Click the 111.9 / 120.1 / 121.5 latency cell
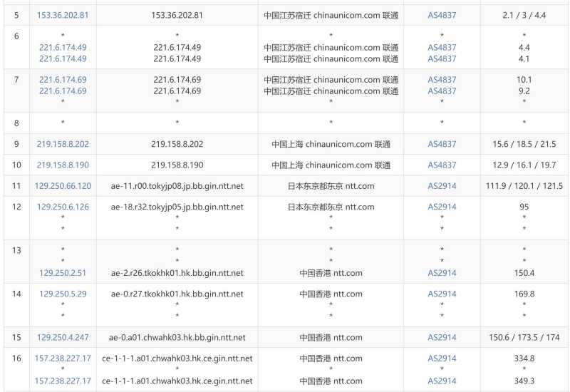This screenshot has height=392, width=570. point(524,186)
